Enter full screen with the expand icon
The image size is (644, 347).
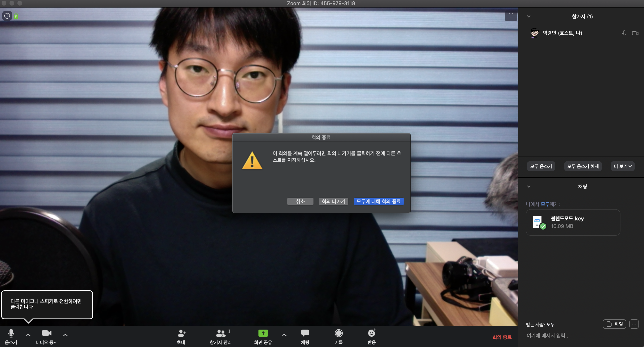tap(511, 16)
